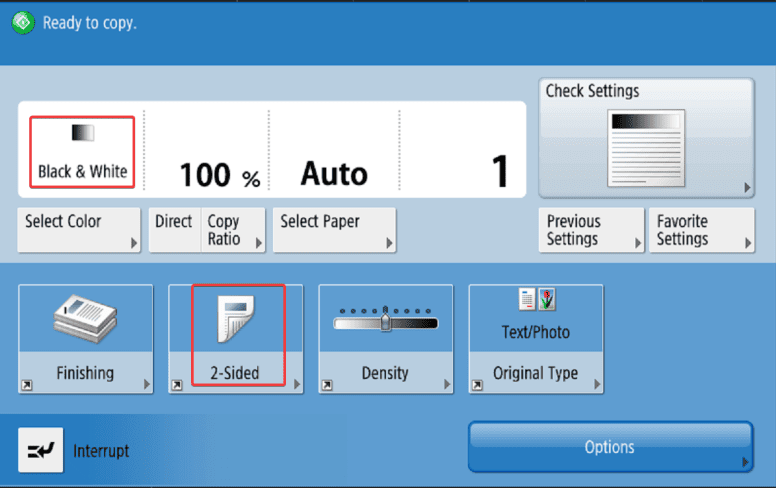The image size is (776, 488).
Task: Tap the Black & White color mode icon
Action: [x=82, y=133]
